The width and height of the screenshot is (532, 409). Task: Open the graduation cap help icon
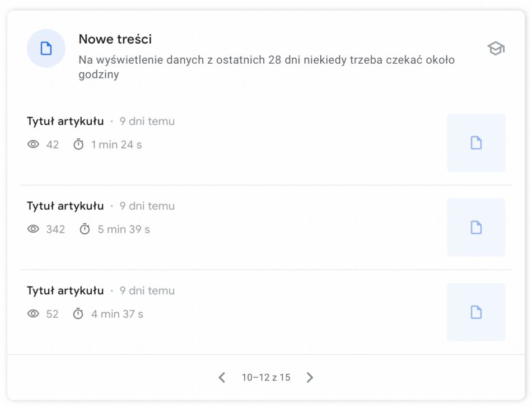pos(496,49)
